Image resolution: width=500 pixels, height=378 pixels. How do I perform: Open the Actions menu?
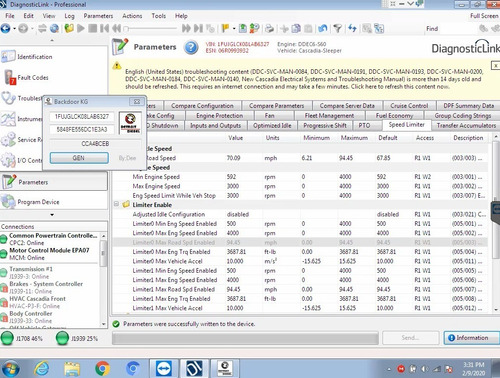click(132, 16)
